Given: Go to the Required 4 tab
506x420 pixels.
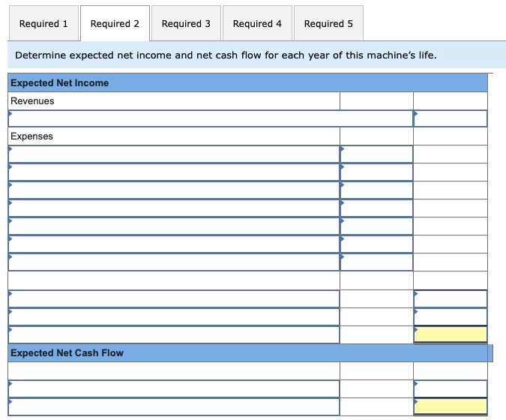Looking at the screenshot, I should (x=257, y=23).
